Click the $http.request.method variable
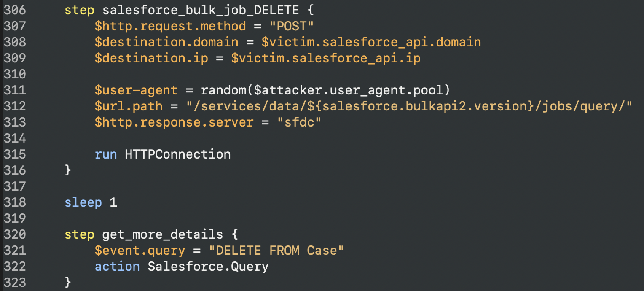644x291 pixels. [x=170, y=26]
